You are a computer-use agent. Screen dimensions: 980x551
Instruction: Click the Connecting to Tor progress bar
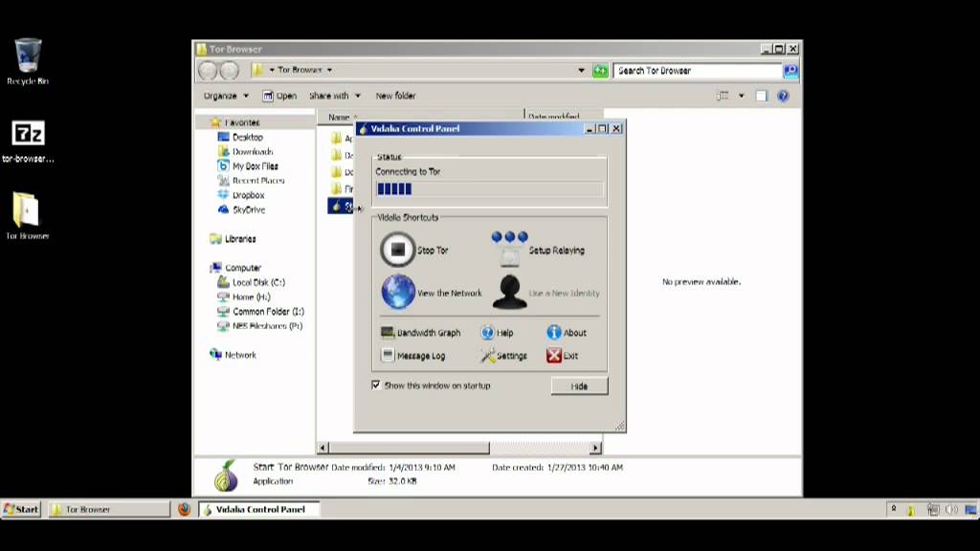tap(489, 188)
